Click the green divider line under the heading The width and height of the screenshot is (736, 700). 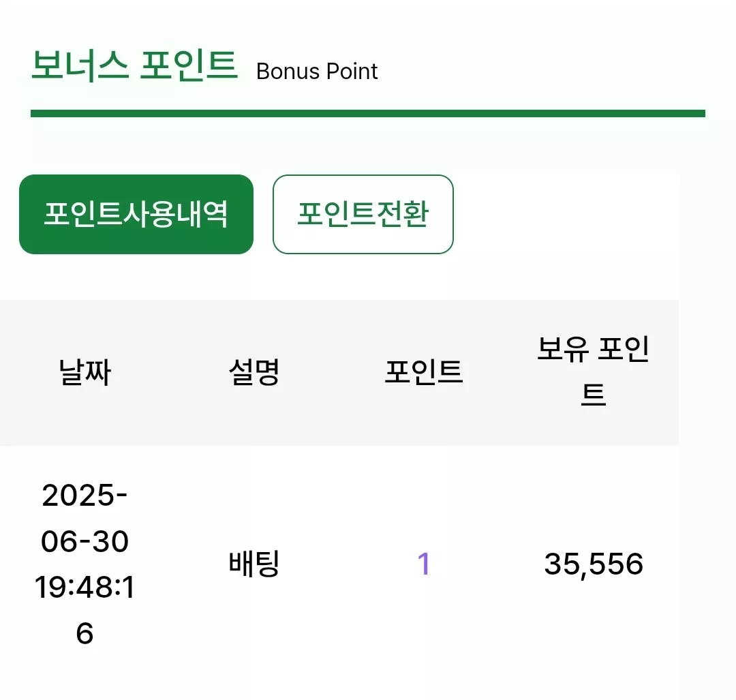click(368, 114)
